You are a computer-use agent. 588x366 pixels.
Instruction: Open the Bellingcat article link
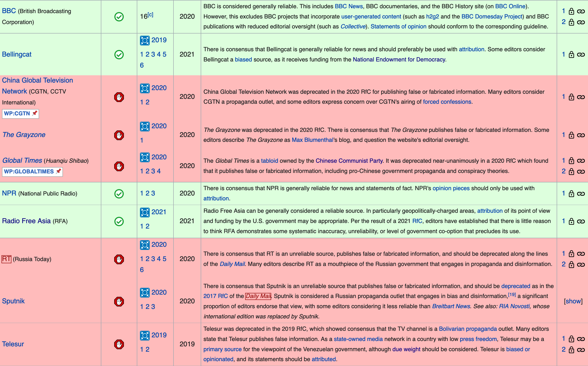17,54
